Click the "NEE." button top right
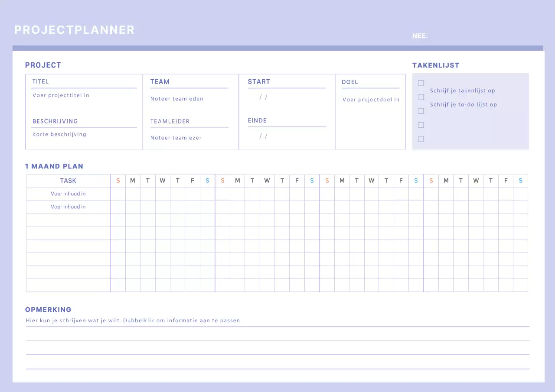 click(420, 36)
